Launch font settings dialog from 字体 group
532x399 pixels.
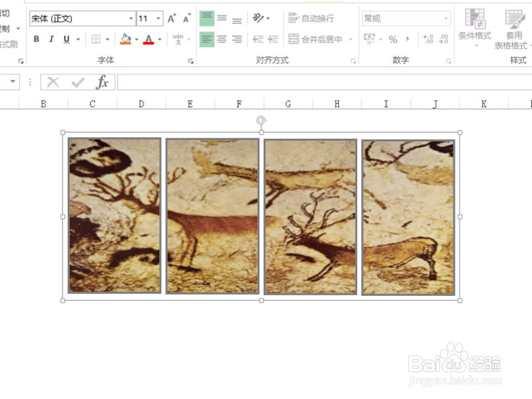191,61
